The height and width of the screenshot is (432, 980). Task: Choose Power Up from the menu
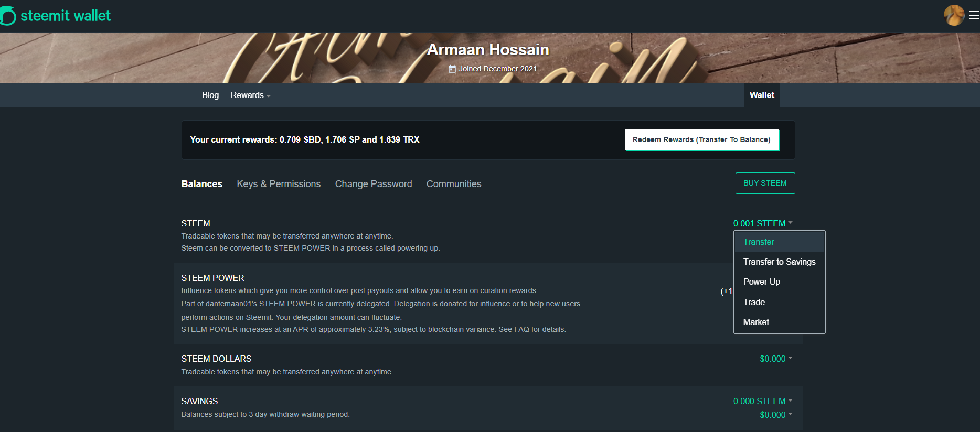[x=779, y=282]
